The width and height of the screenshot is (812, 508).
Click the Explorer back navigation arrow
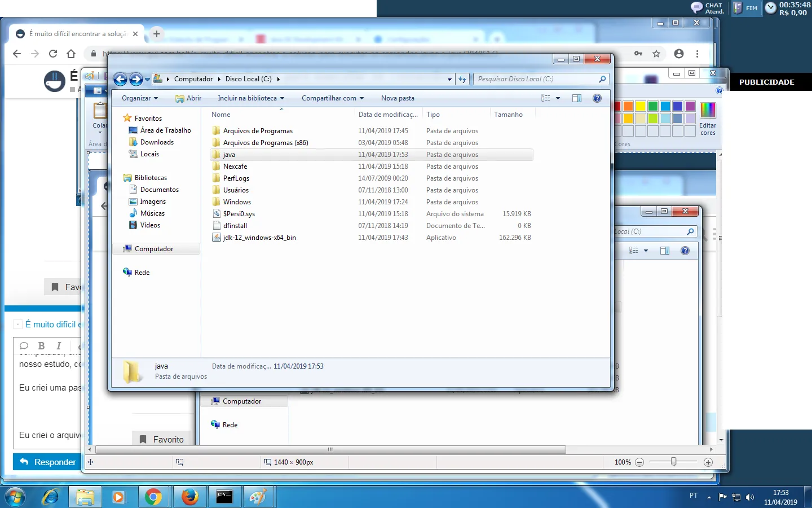tap(120, 80)
